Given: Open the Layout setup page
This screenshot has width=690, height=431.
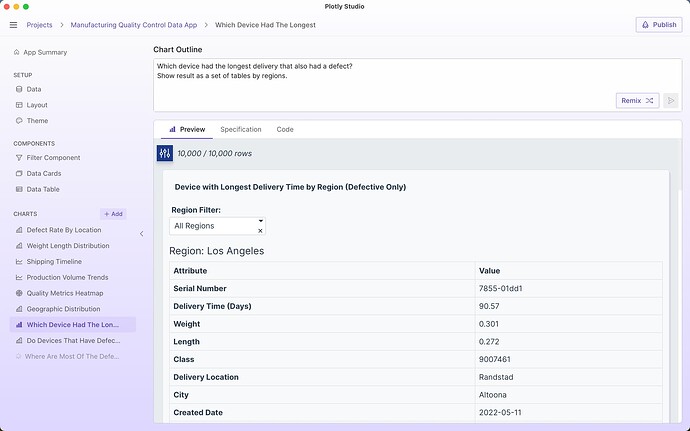Looking at the screenshot, I should [x=37, y=105].
